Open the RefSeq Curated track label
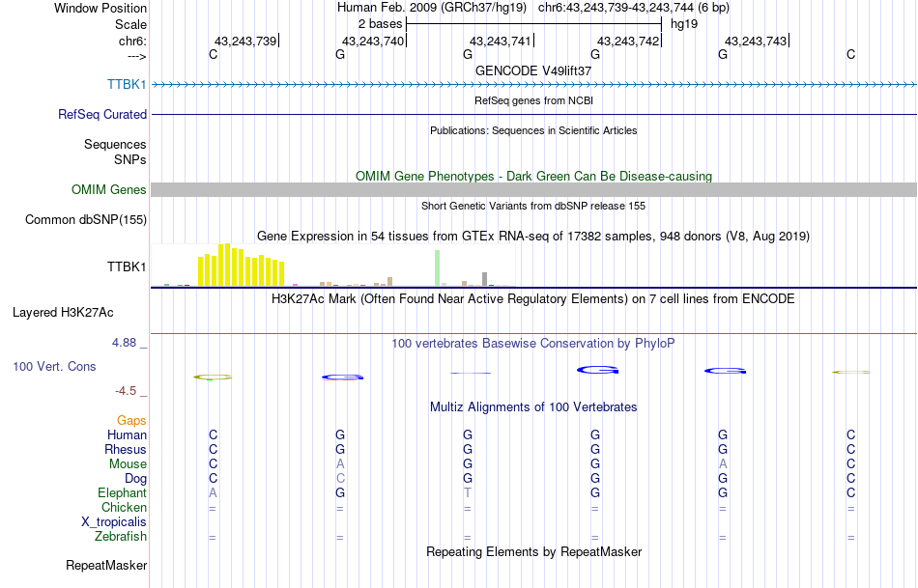This screenshot has width=918, height=588. click(x=101, y=114)
